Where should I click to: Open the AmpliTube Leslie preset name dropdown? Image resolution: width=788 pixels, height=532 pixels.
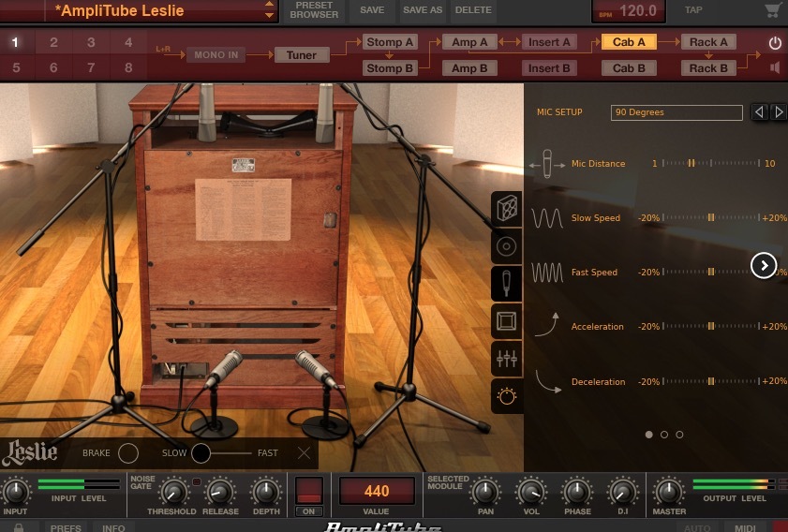coord(163,10)
